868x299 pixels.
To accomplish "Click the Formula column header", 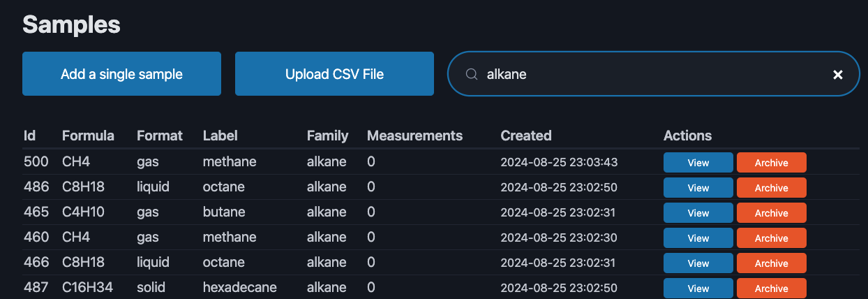I will point(88,136).
